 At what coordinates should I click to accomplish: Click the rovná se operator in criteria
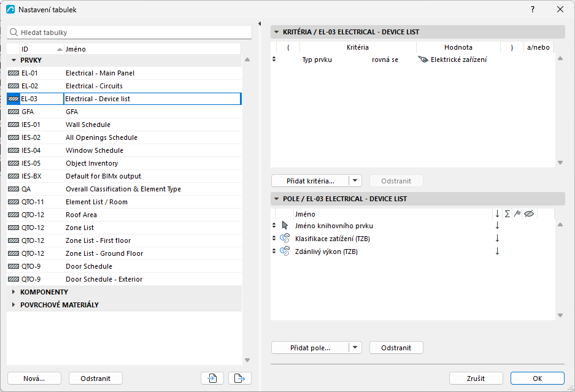385,60
